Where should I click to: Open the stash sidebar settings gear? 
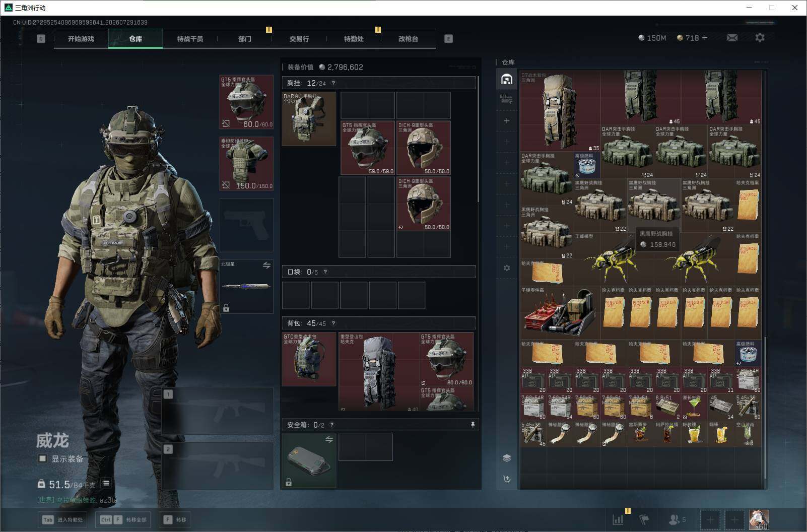coord(507,268)
